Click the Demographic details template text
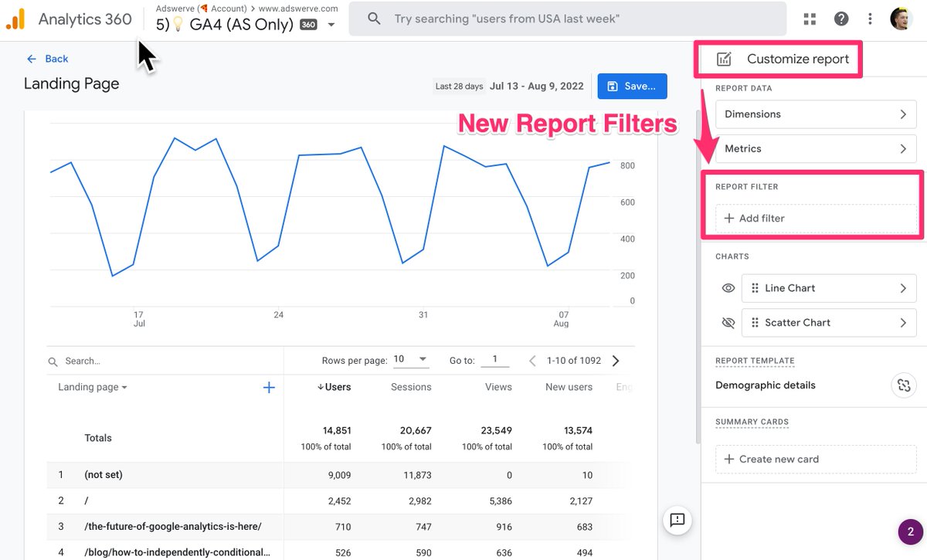This screenshot has width=927, height=560. click(766, 385)
